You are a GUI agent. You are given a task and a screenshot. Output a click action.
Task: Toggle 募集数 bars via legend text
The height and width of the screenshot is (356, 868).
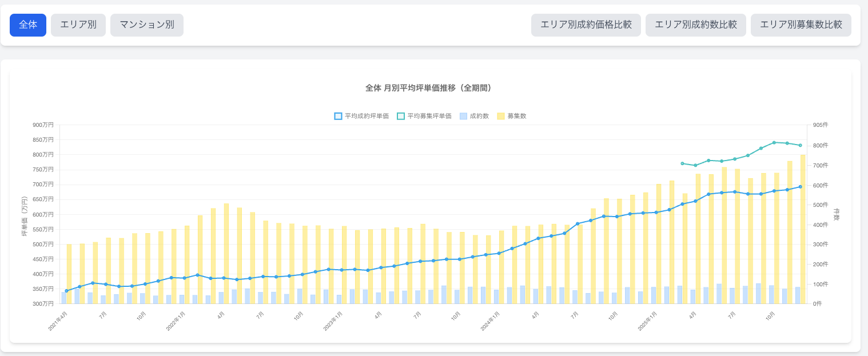516,116
